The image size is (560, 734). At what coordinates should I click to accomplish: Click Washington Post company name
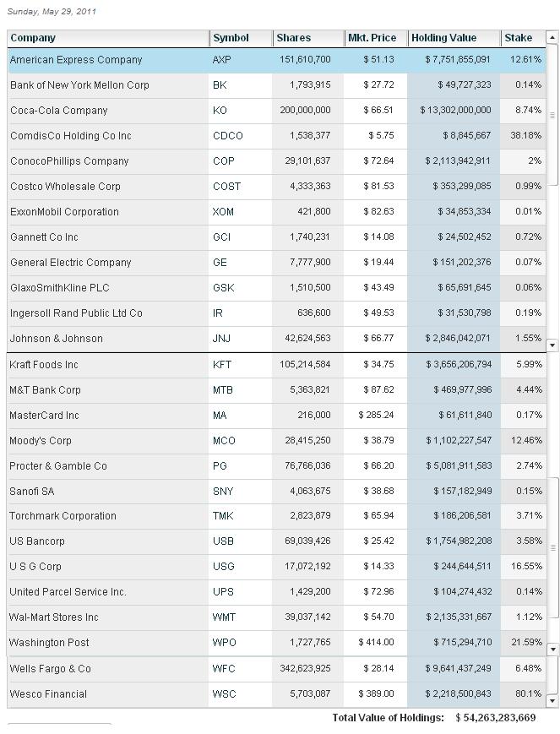[49, 643]
